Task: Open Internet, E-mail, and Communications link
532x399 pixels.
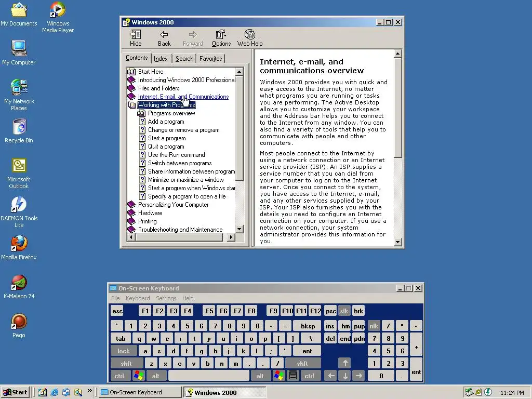Action: (x=183, y=97)
